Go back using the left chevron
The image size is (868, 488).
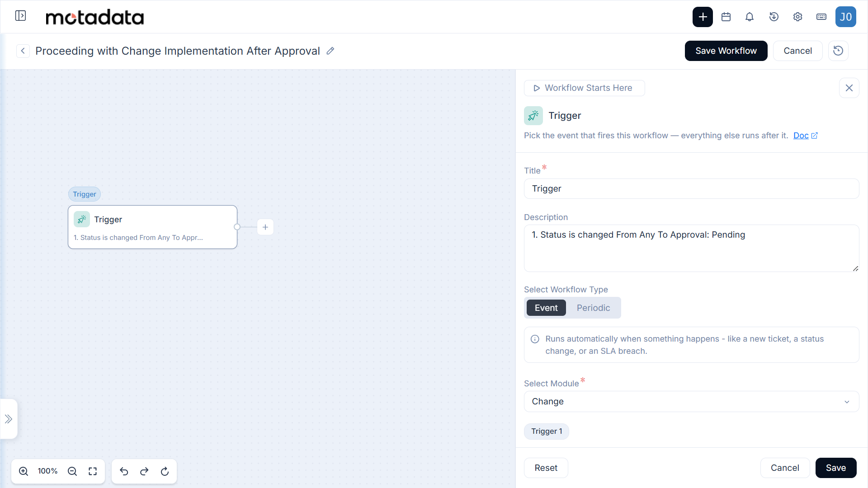(x=23, y=51)
